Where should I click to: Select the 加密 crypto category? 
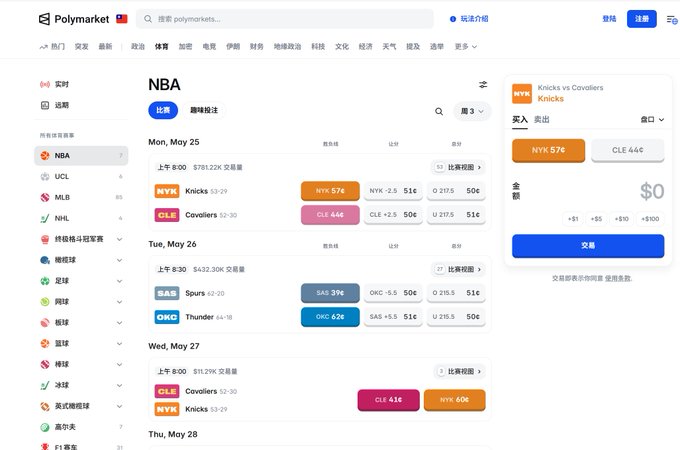click(x=185, y=46)
